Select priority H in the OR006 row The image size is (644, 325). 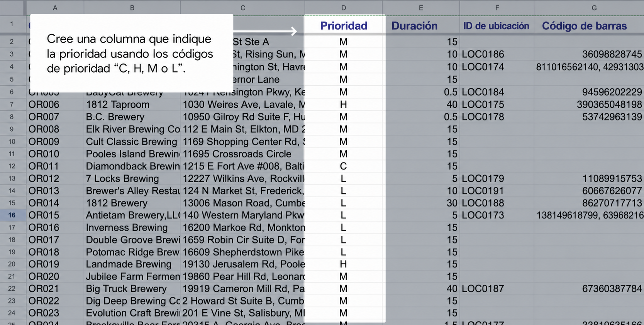[x=343, y=104]
